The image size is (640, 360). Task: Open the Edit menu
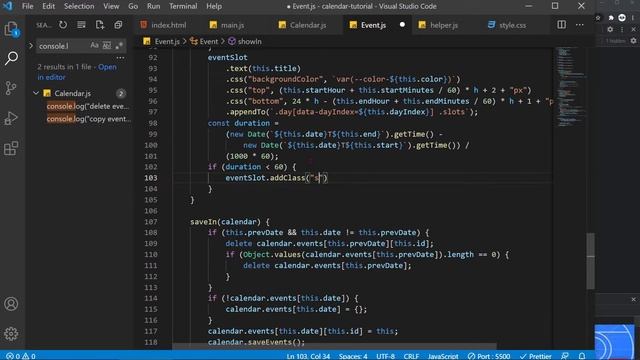coord(48,6)
